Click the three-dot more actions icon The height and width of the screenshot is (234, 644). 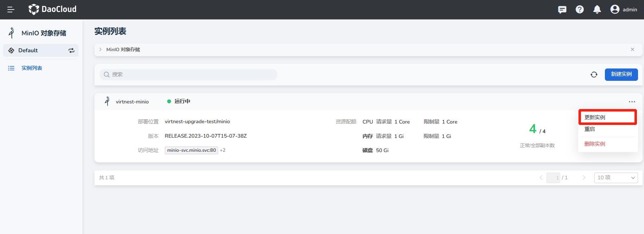coord(632,102)
